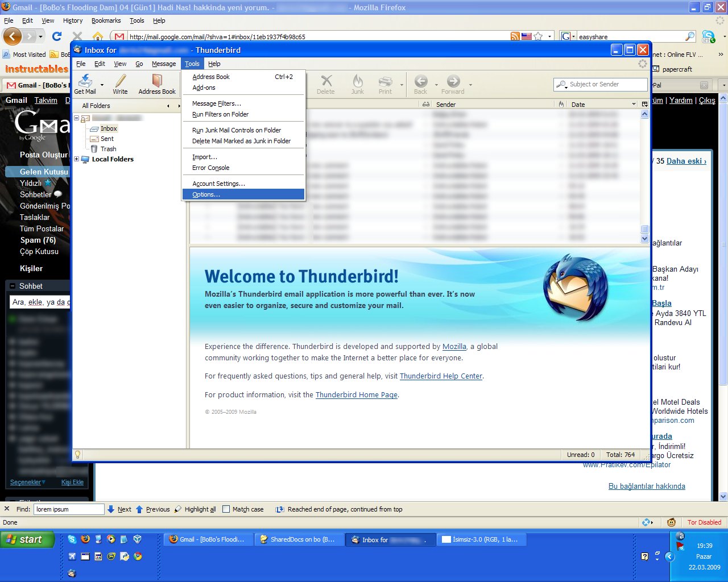The height and width of the screenshot is (582, 728).
Task: Click the Get Mail toolbar icon in Thunderbird
Action: click(85, 80)
